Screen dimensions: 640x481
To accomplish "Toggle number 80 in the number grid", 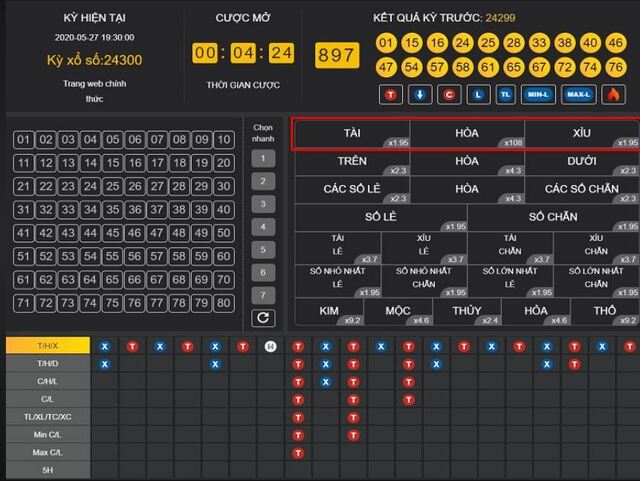I will pyautogui.click(x=223, y=301).
